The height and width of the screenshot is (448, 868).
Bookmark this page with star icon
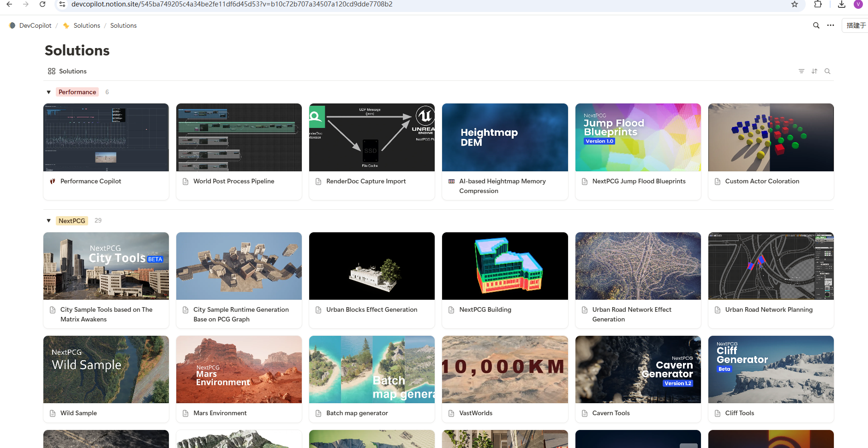coord(795,4)
